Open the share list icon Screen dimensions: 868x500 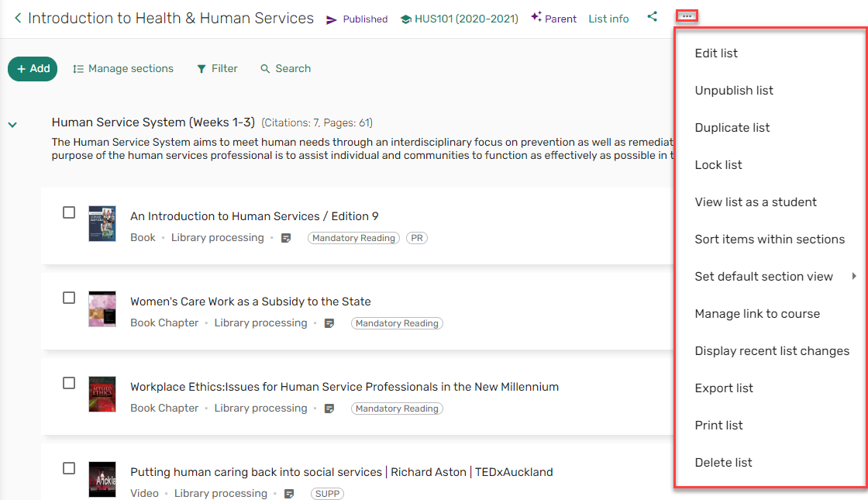point(652,16)
